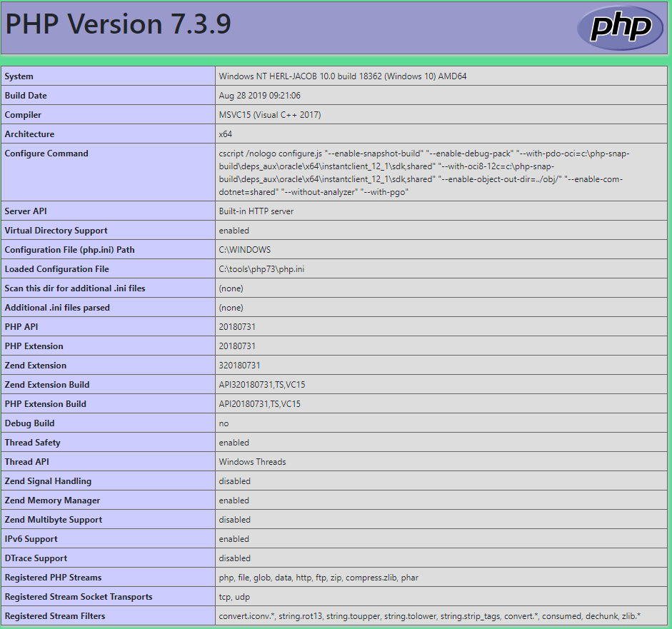Select the "PHP Version 7.3.9" heading
Viewport: 672px width, 629px height.
point(118,24)
